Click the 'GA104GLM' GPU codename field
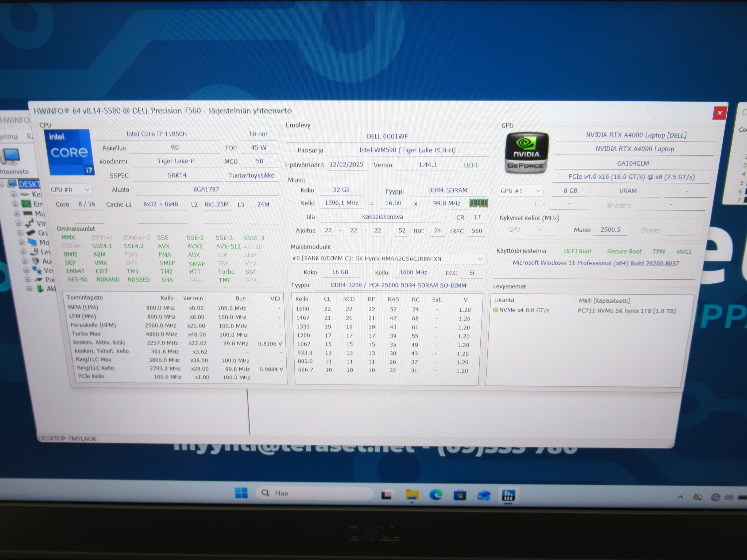The height and width of the screenshot is (560, 747). pos(633,163)
